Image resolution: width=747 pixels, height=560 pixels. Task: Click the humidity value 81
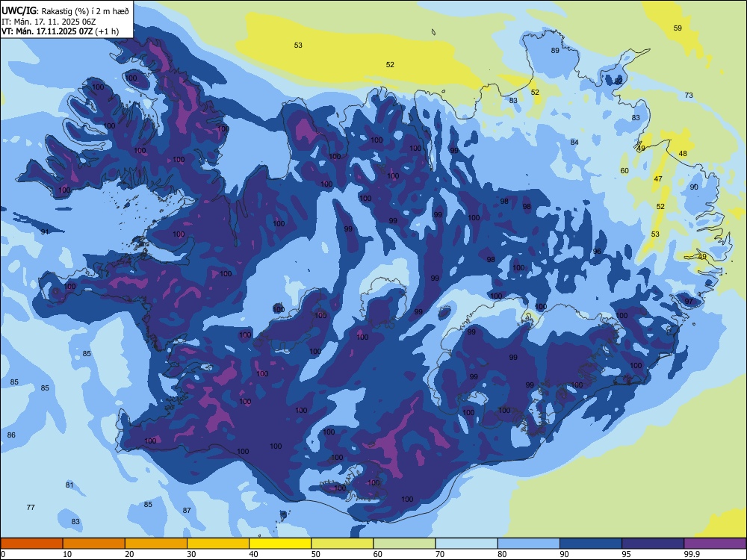coord(69,485)
